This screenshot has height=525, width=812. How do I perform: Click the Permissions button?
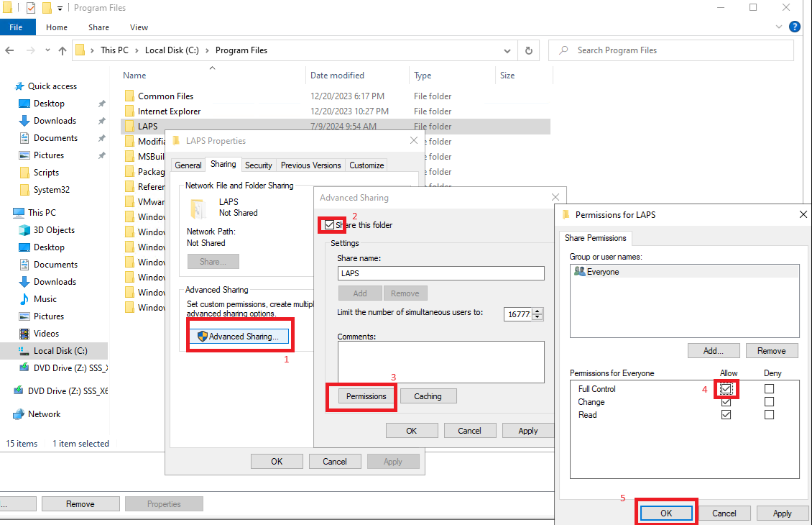point(366,396)
